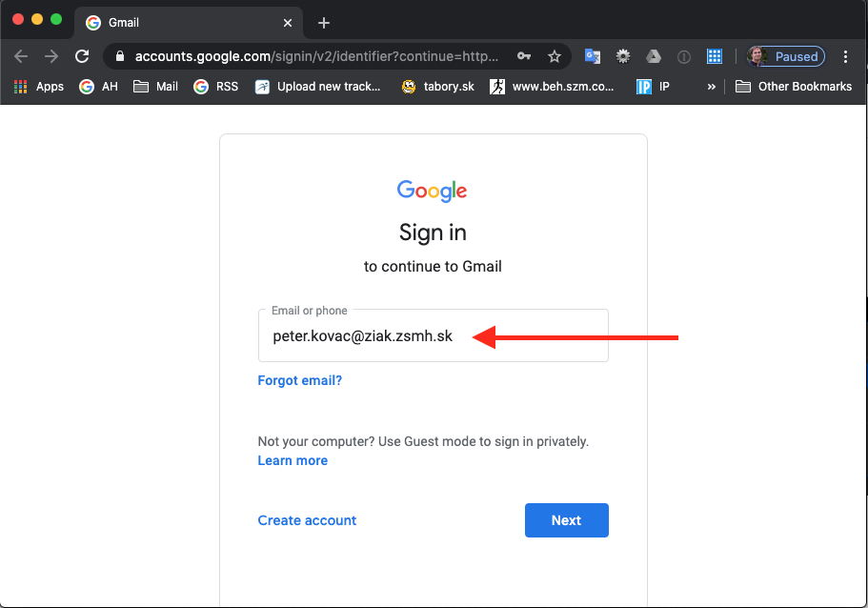Click the gear extension icon
868x608 pixels.
pos(623,56)
